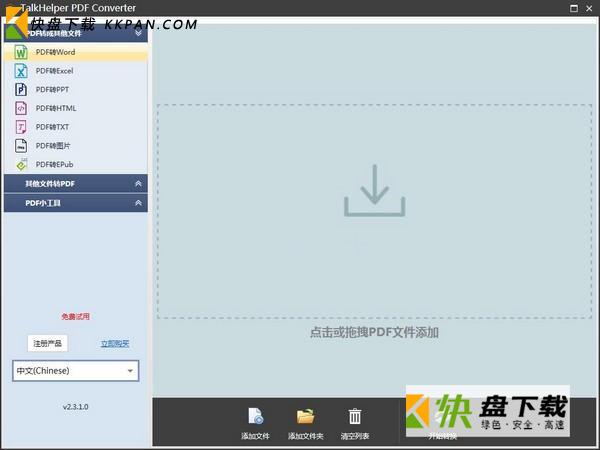Click the PDF to Excel icon
600x450 pixels.
pos(21,71)
